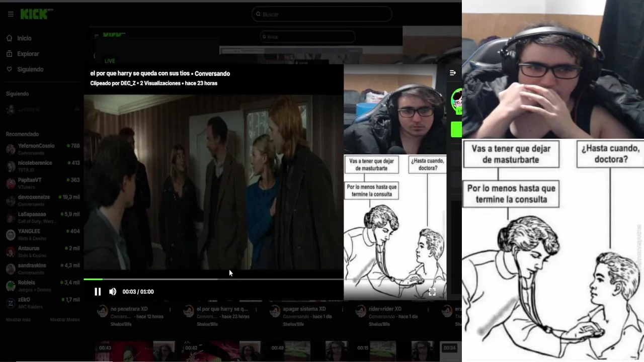
Task: Open Explorar in the sidebar
Action: [28, 54]
